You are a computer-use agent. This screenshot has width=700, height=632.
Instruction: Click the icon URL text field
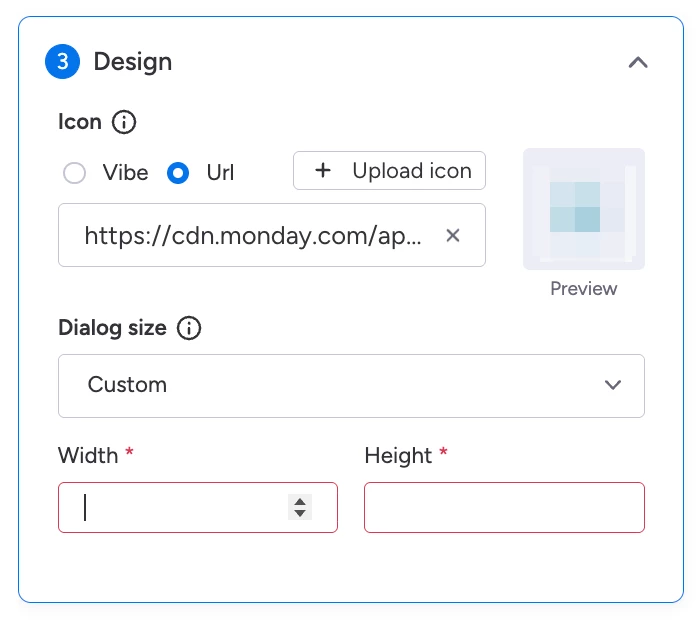point(253,236)
